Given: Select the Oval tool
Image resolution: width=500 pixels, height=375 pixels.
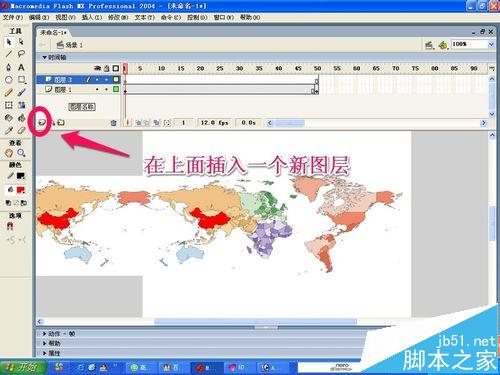Looking at the screenshot, I should [x=9, y=80].
